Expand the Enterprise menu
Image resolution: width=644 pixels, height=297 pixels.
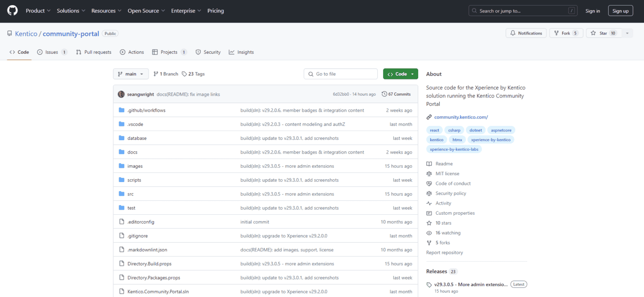tap(186, 11)
